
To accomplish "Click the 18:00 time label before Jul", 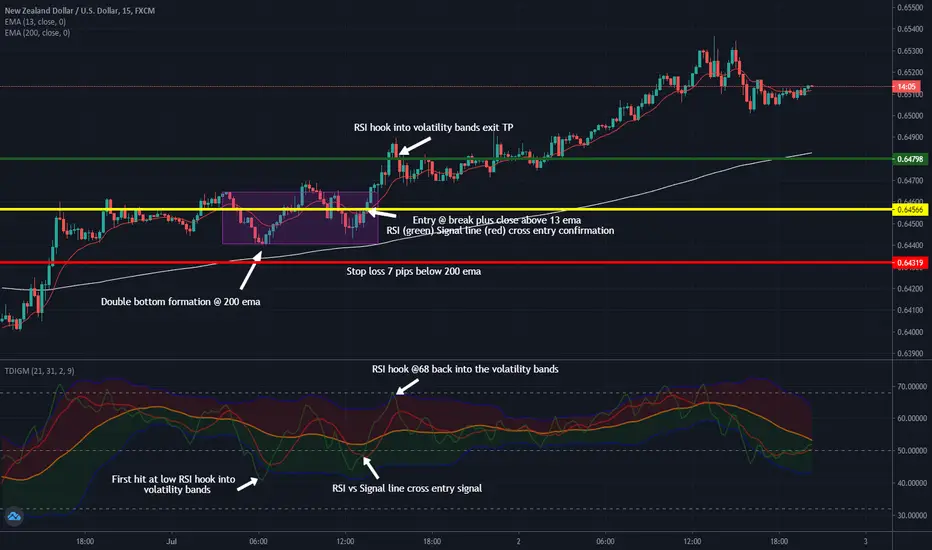I will tap(85, 541).
